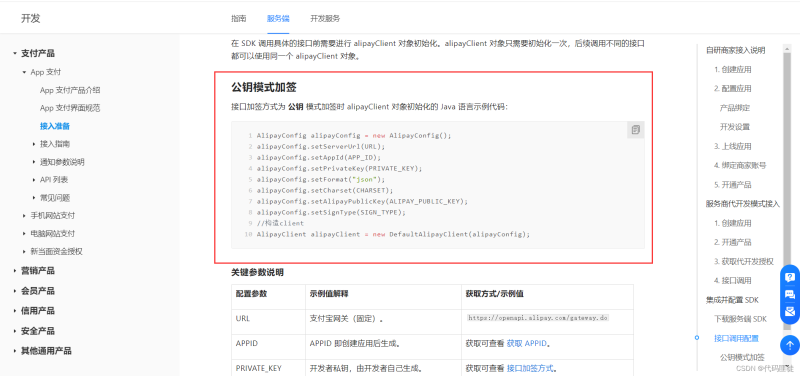Open App 支付界面规范 page
The width and height of the screenshot is (800, 376).
70,108
